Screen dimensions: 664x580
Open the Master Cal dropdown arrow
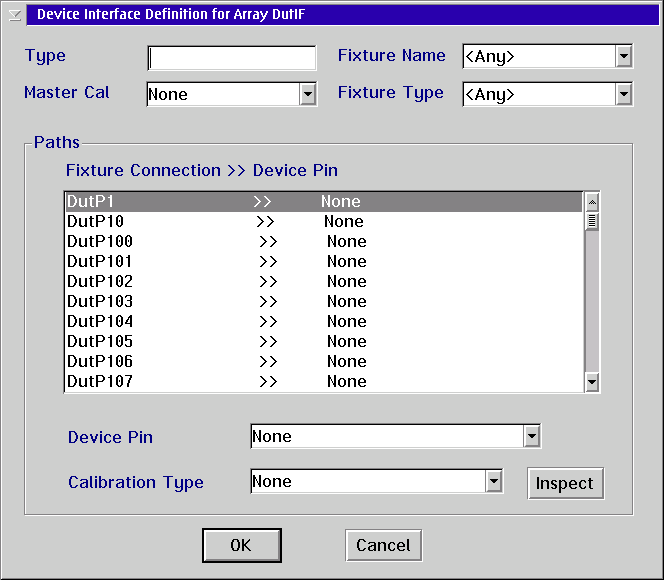point(308,94)
